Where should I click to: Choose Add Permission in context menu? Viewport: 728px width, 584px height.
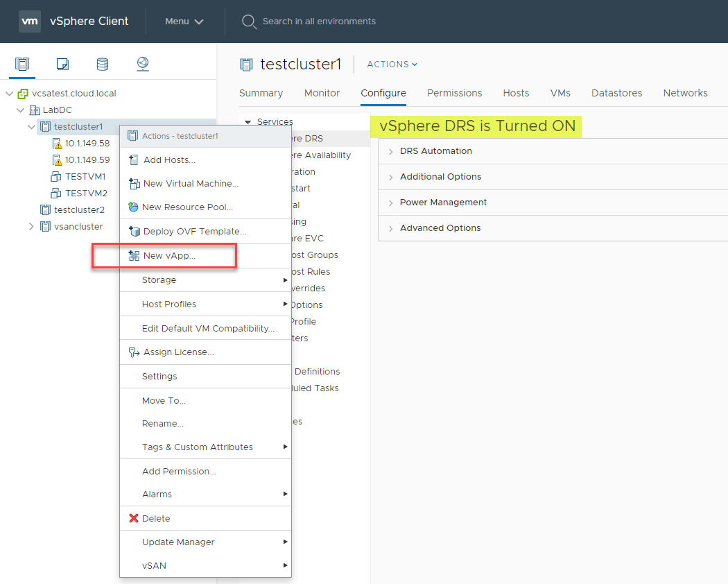(206, 471)
